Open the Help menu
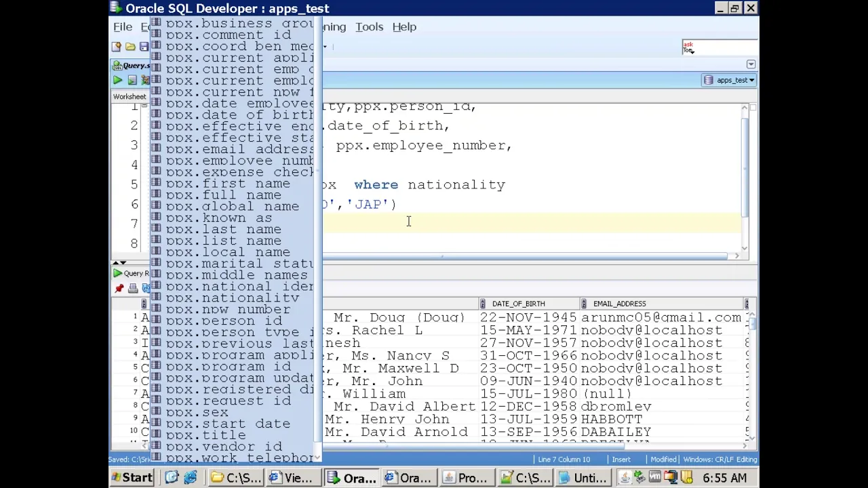The height and width of the screenshot is (488, 868). 404,27
